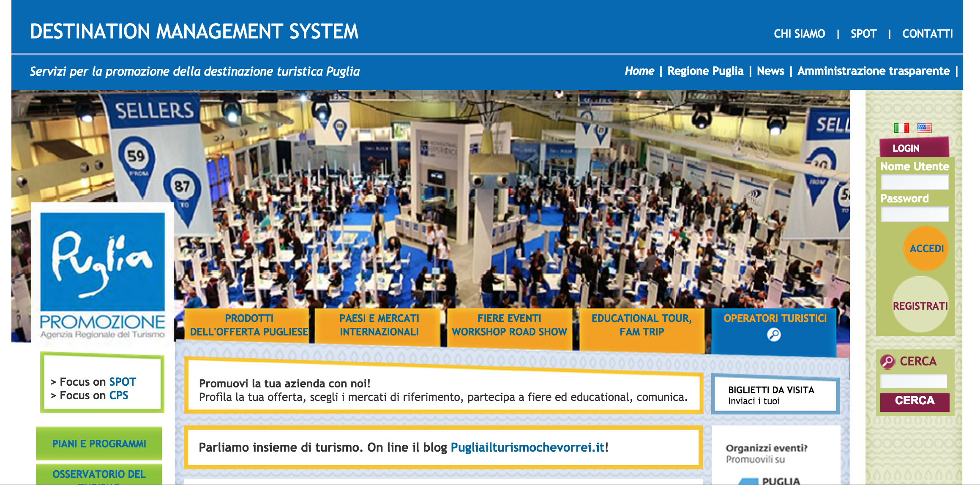980x485 pixels.
Task: Click the magnifier icon beside CERCA heading
Action: click(x=887, y=362)
